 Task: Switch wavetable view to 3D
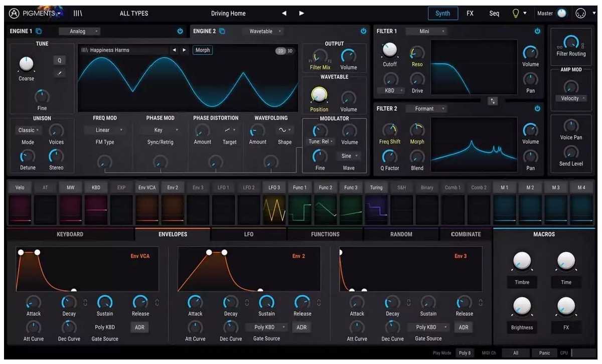290,51
